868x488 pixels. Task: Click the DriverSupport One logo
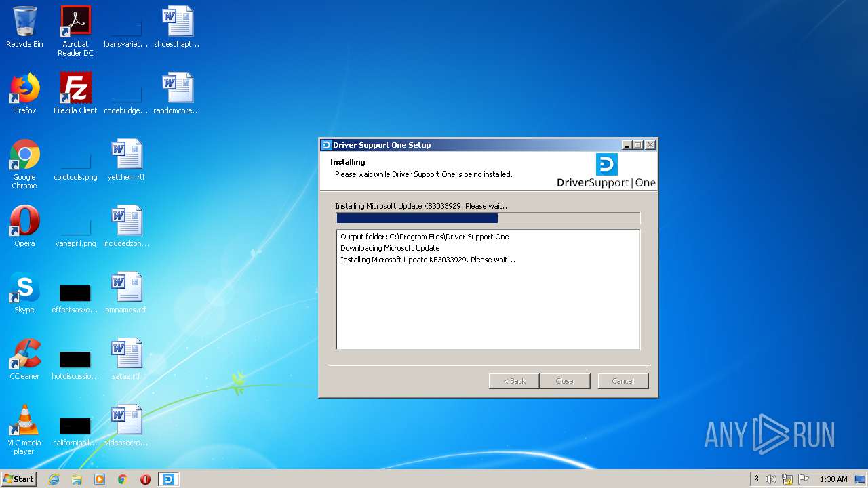click(606, 171)
